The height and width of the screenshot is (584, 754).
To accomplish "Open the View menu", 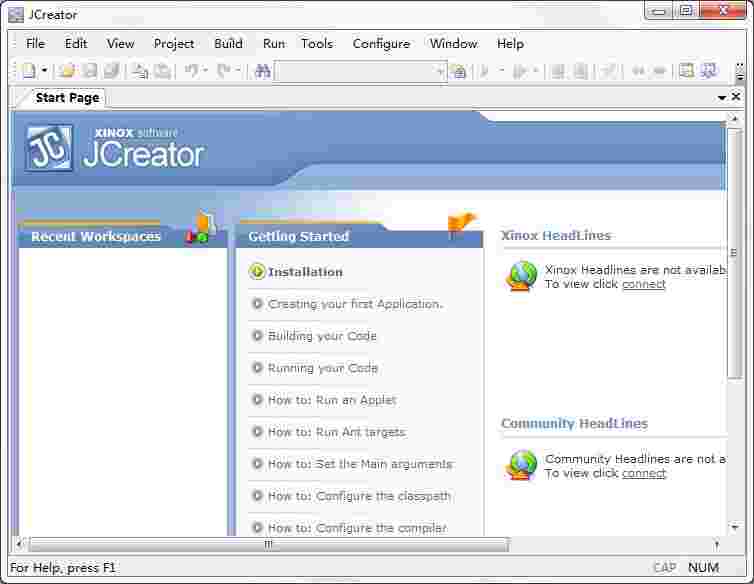I will pyautogui.click(x=120, y=44).
